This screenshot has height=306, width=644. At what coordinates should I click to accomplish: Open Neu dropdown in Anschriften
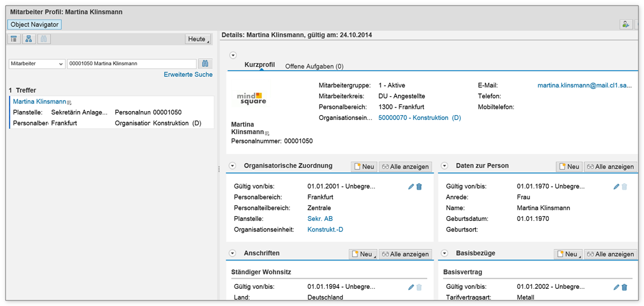coord(363,254)
